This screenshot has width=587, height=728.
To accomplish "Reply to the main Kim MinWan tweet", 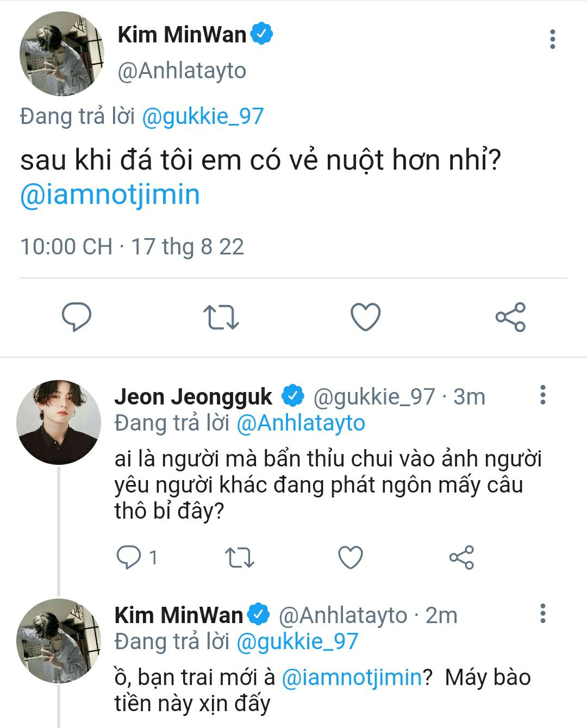I will click(77, 317).
